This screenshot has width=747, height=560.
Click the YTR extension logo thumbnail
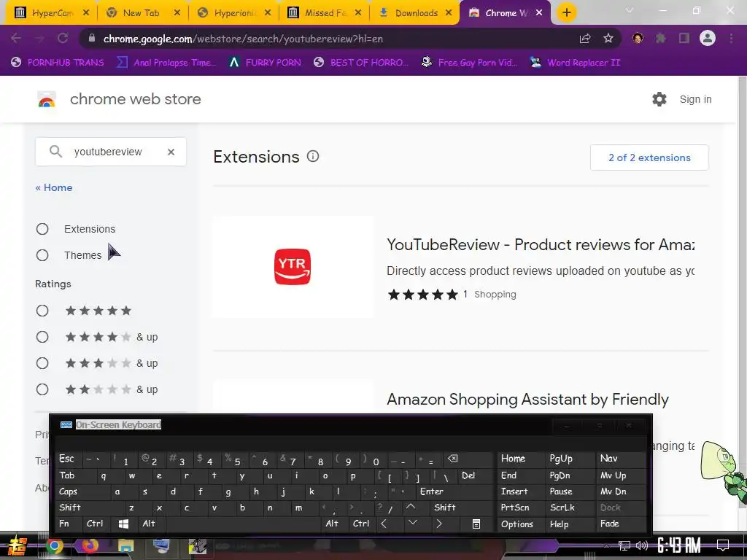(293, 267)
